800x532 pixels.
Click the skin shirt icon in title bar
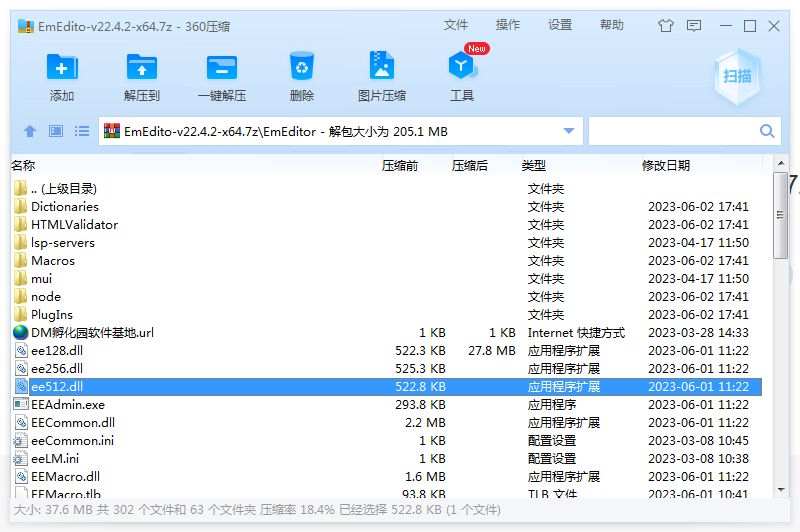point(665,26)
